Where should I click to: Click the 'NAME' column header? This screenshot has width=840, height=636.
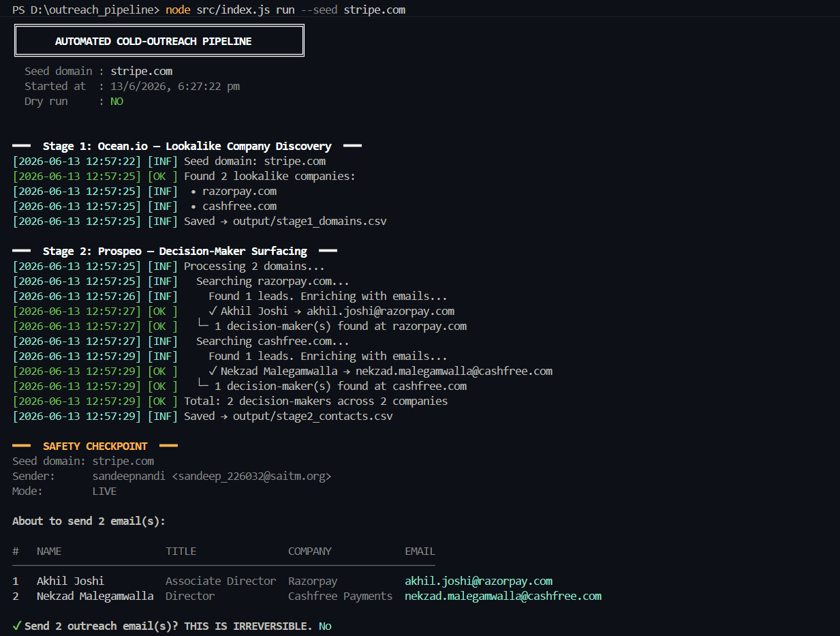pyautogui.click(x=49, y=551)
